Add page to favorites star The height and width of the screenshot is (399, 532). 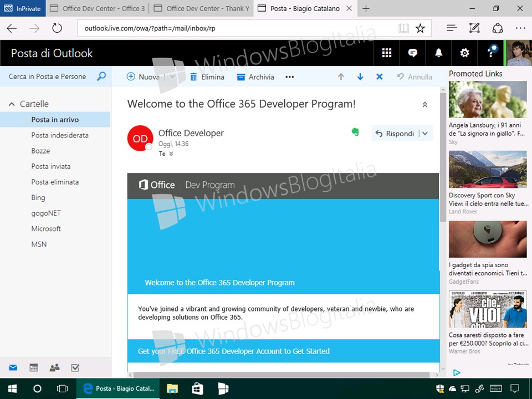(421, 28)
